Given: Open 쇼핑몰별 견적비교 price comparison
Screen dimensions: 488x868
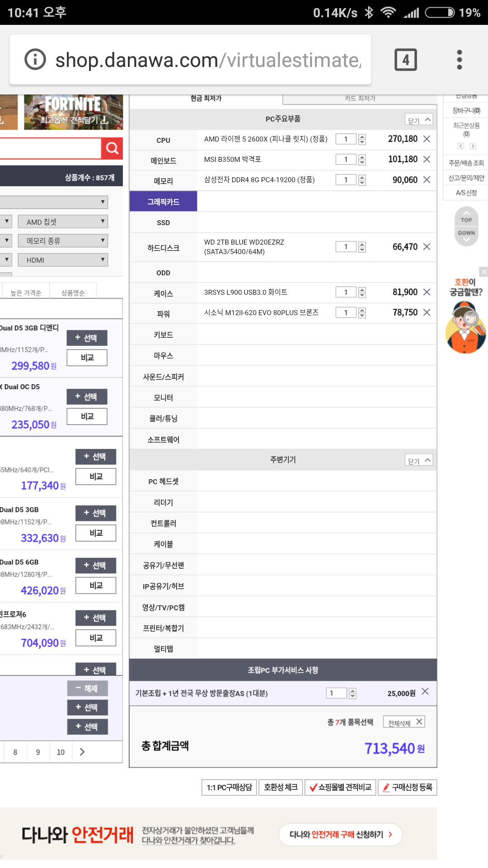Looking at the screenshot, I should [340, 788].
